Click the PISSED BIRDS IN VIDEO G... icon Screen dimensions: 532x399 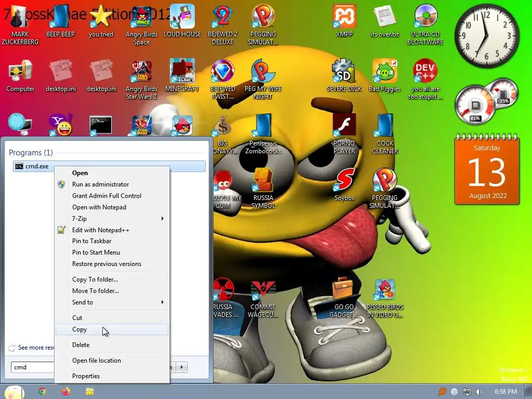tap(385, 298)
